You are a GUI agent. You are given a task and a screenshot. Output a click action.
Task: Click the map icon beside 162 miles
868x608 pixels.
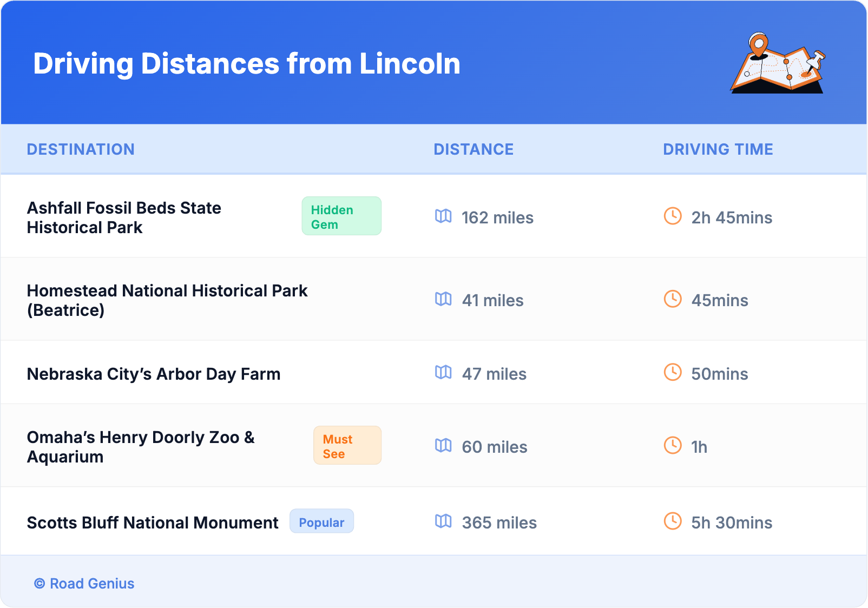(x=443, y=216)
